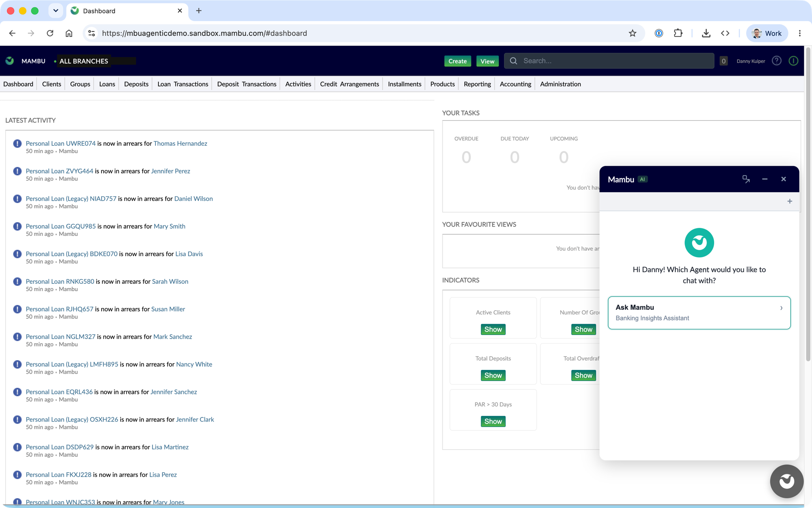812x508 pixels.
Task: Click the green Create button
Action: click(458, 61)
